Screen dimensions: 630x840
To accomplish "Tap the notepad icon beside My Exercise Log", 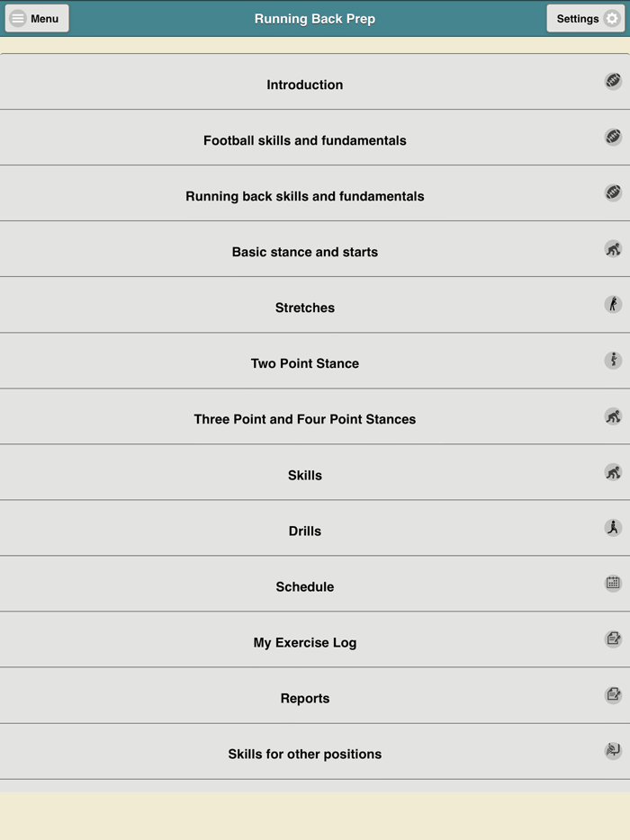I will 613,639.
